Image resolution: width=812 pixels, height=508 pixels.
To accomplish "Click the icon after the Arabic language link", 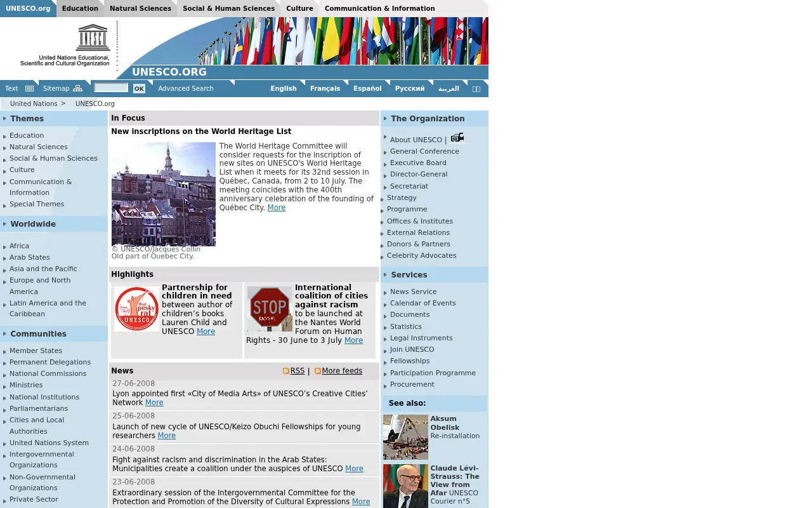I will [x=476, y=89].
